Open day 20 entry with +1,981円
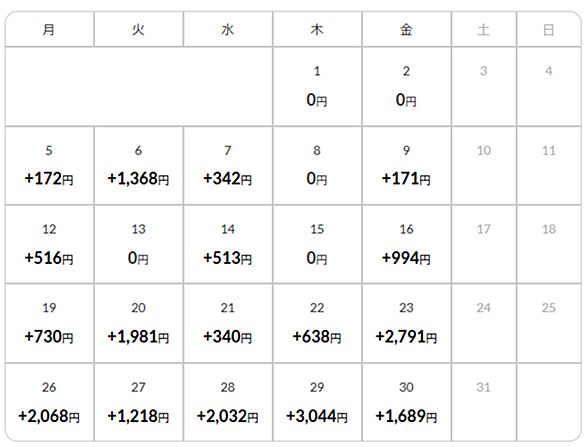Viewport: 586px width, 447px height. pos(139,323)
